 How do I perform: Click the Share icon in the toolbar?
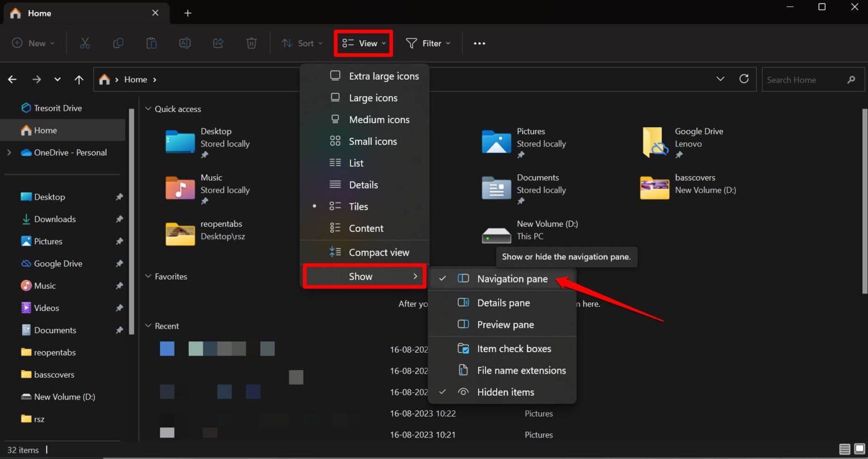coord(218,43)
